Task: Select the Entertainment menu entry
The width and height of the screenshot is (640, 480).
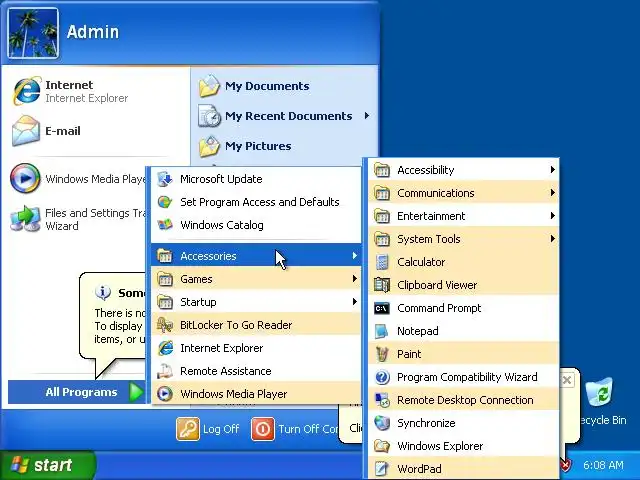Action: pyautogui.click(x=464, y=216)
